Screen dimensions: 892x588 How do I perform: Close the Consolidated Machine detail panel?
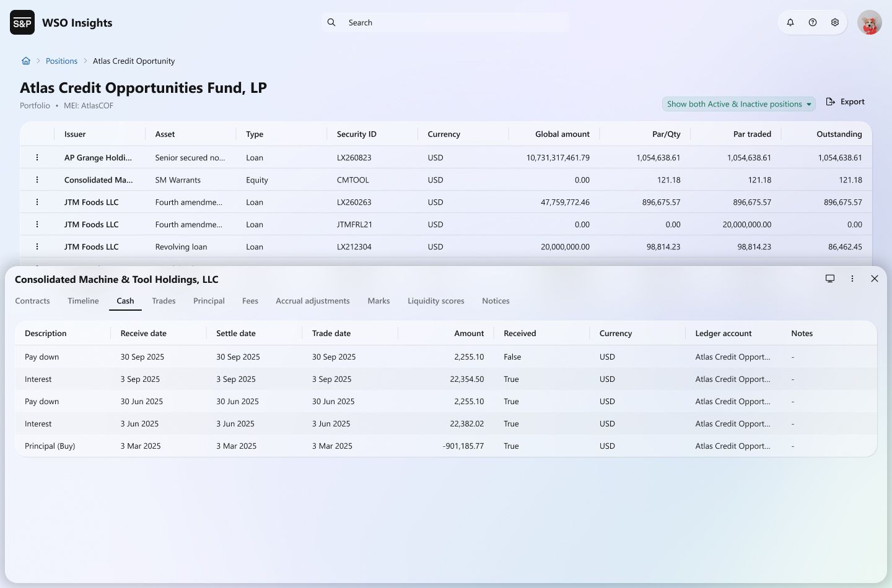click(x=875, y=279)
